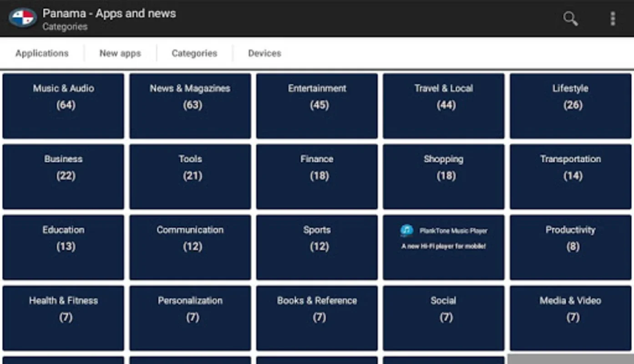Image resolution: width=634 pixels, height=364 pixels.
Task: Open the Finance category
Action: 317,177
